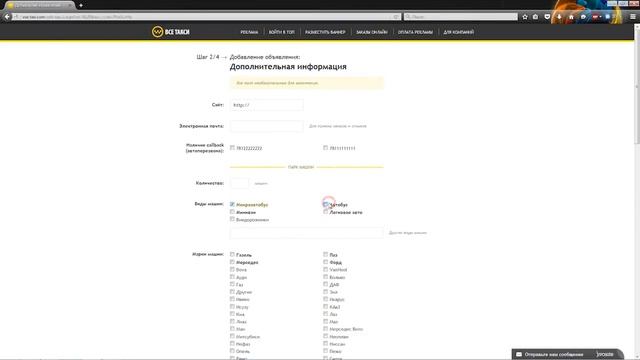Tick the Исузу brand checkbox

[232, 307]
